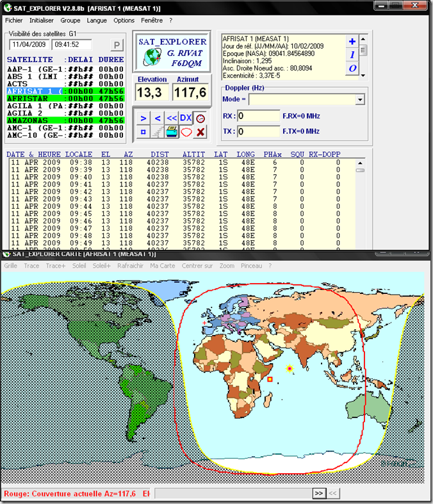Click the single back '<' step button

(158, 118)
